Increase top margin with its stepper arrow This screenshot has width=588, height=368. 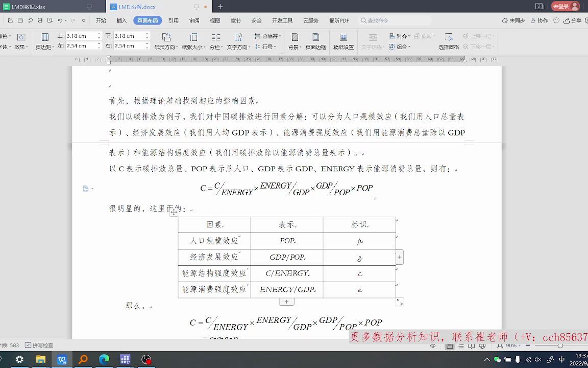click(98, 33)
